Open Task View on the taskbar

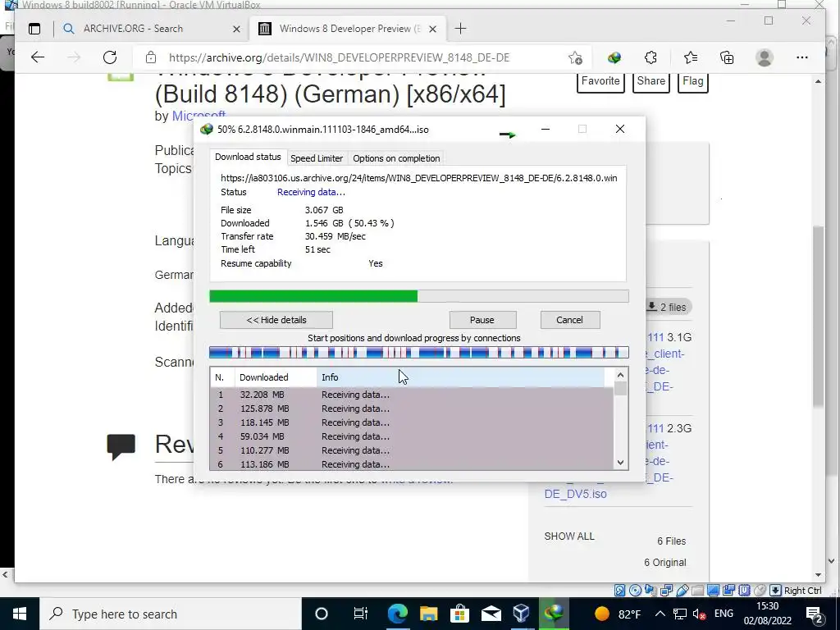coord(361,614)
